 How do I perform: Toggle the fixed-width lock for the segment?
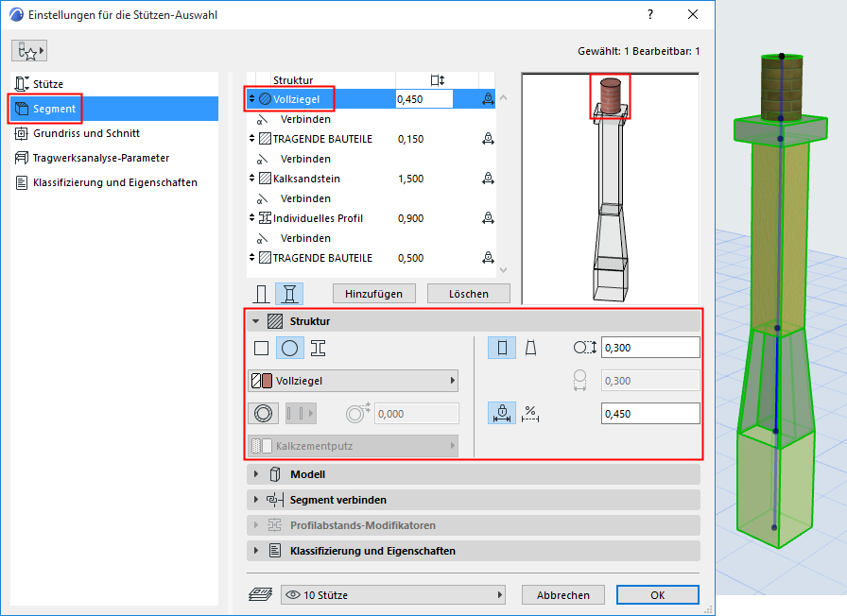502,413
